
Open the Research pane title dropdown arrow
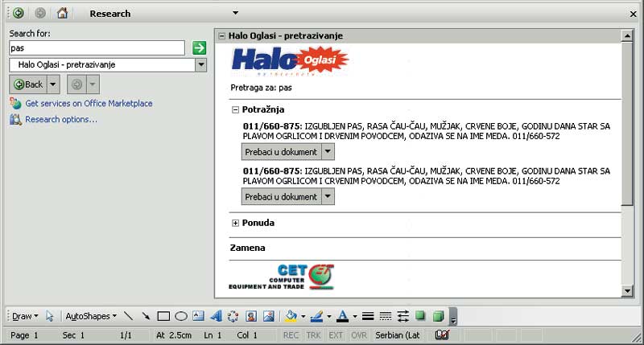[x=235, y=13]
